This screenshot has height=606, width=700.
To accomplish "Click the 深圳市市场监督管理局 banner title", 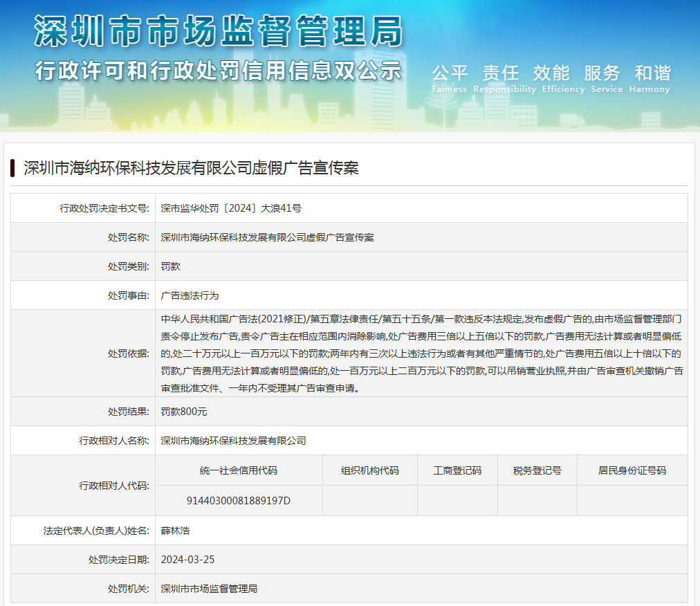I will tap(218, 31).
